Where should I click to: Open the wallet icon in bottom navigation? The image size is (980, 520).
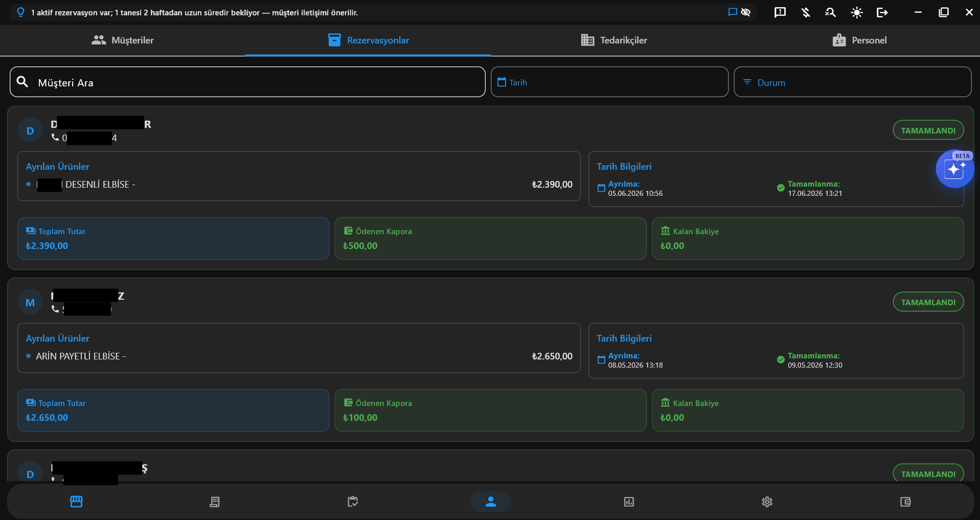click(x=905, y=502)
